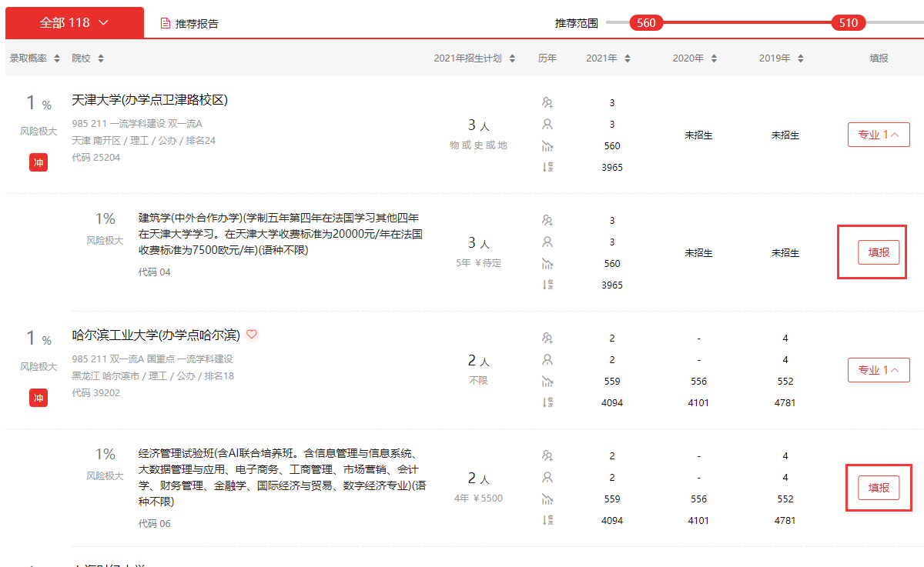Click 2021年招生计划 column header text

pyautogui.click(x=468, y=58)
